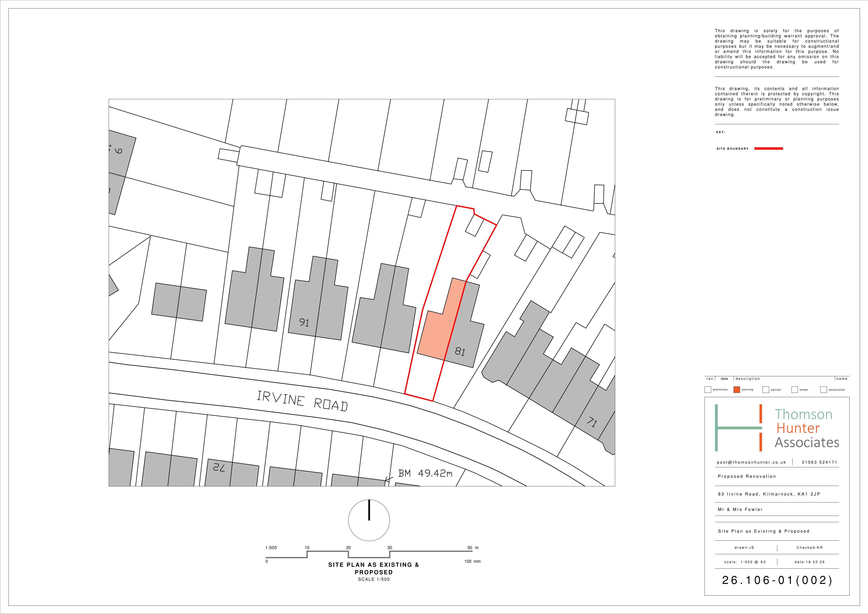Click the 'date:18.02.26' field
868x614 pixels.
click(809, 562)
